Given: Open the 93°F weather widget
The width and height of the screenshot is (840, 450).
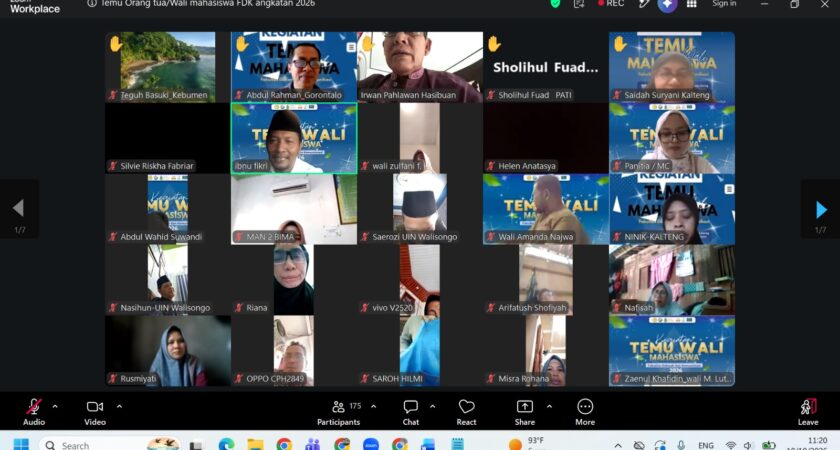Looking at the screenshot, I should coord(529,443).
